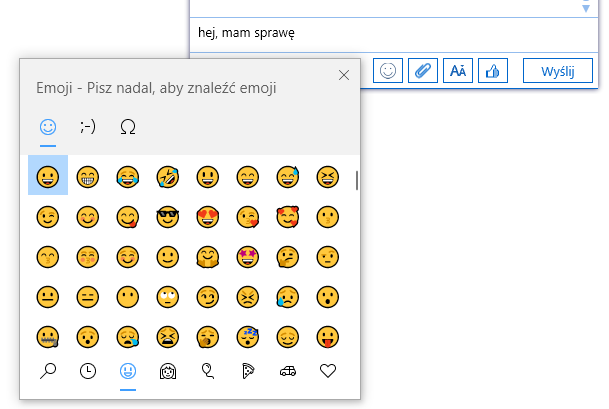The image size is (609, 409).
Task: Insert the sunglasses face emoji
Action: 167,216
